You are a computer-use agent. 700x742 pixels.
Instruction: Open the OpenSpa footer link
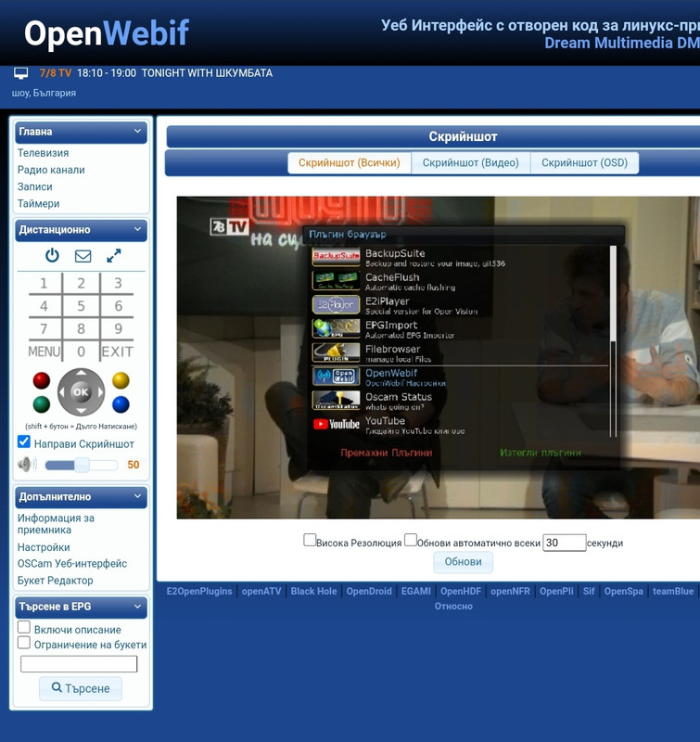tap(623, 591)
